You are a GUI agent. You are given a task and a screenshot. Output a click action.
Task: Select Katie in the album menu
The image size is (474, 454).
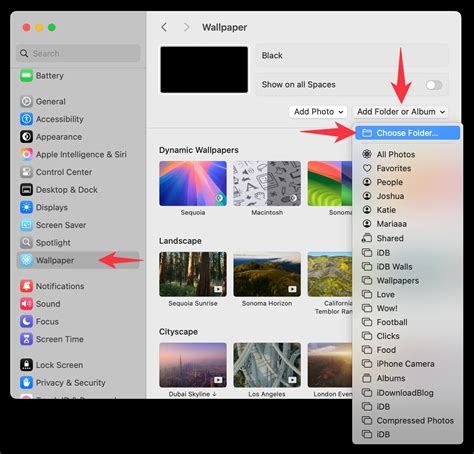(408, 210)
